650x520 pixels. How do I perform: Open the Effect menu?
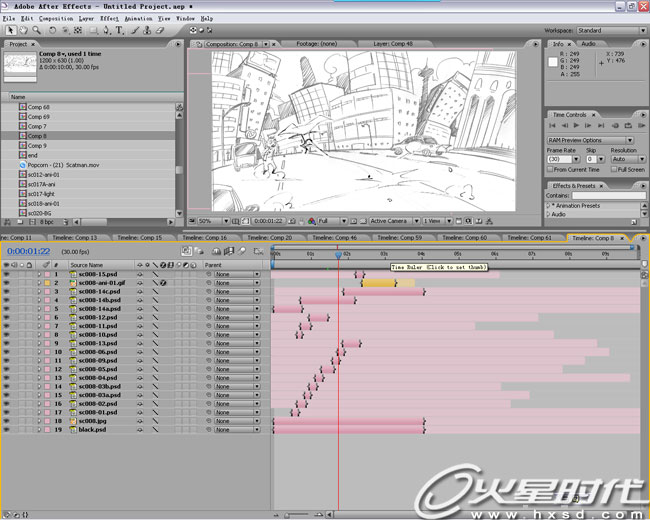pyautogui.click(x=109, y=19)
